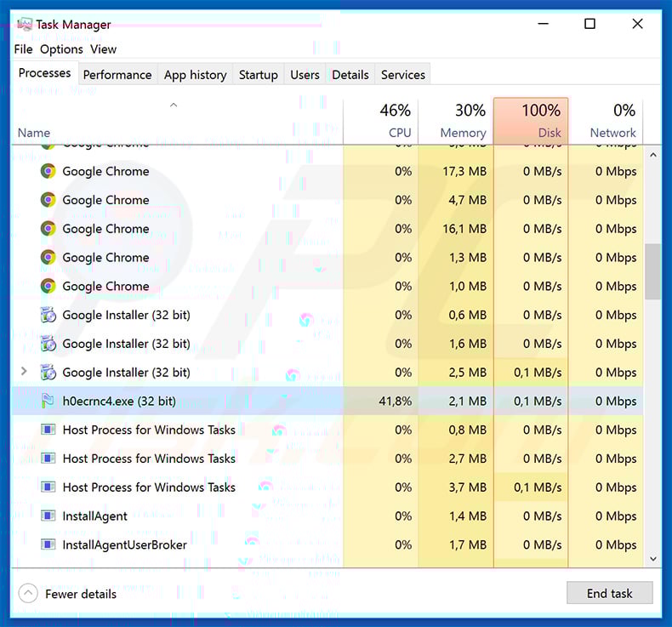Sort by the Disk column header
The image size is (672, 627).
coord(531,122)
